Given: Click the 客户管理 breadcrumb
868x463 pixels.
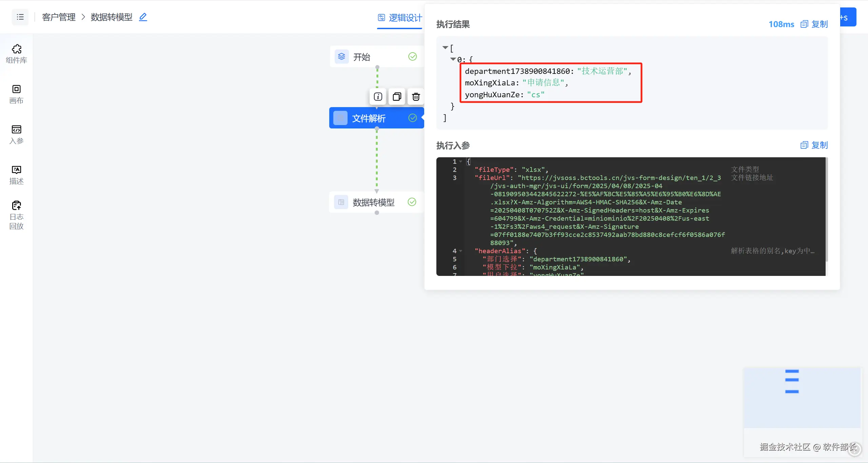Looking at the screenshot, I should [x=59, y=17].
